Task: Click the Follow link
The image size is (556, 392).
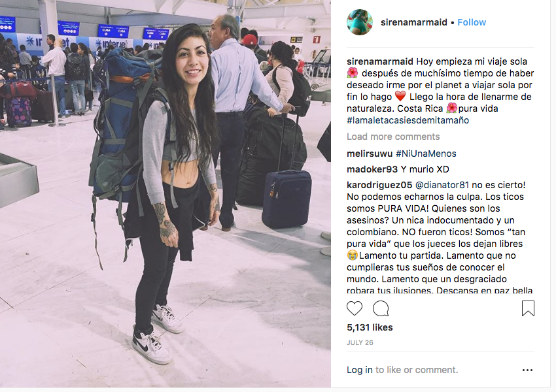Action: [471, 22]
